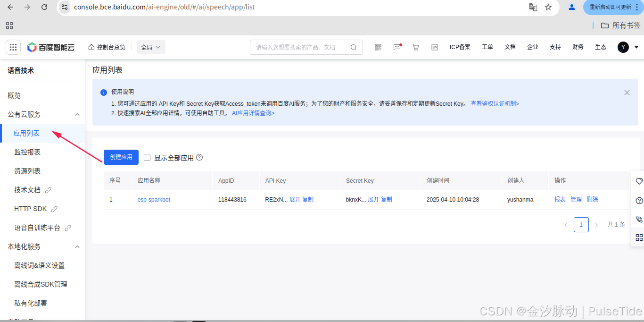Go to 控制台总览 home
Image resolution: width=644 pixels, height=322 pixels.
click(x=107, y=47)
